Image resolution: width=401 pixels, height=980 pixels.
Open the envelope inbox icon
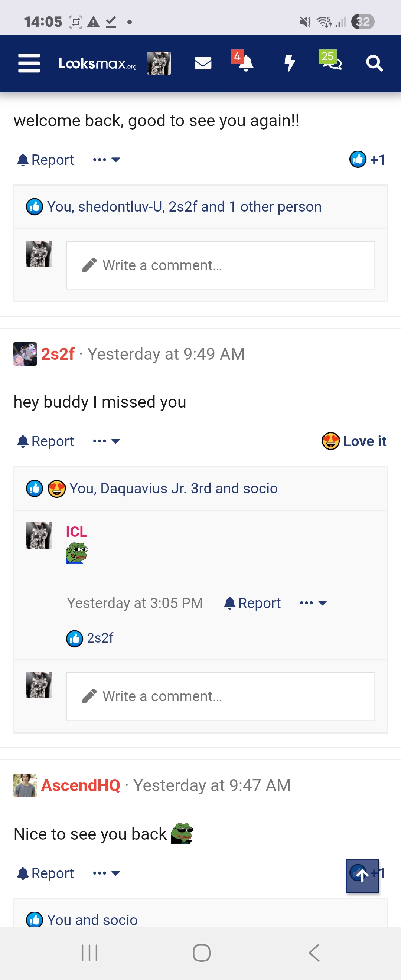(203, 63)
